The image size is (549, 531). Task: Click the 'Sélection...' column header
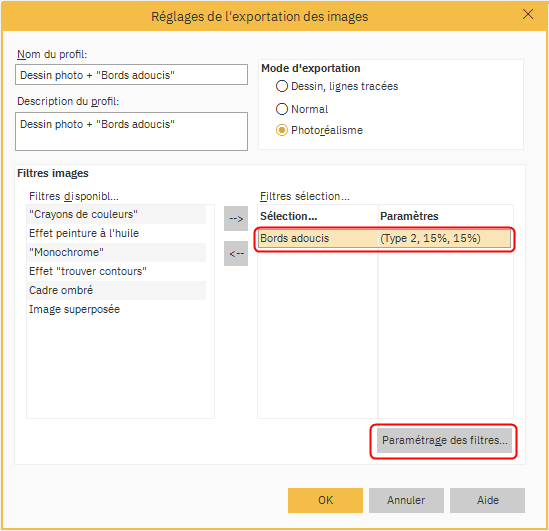[318, 216]
